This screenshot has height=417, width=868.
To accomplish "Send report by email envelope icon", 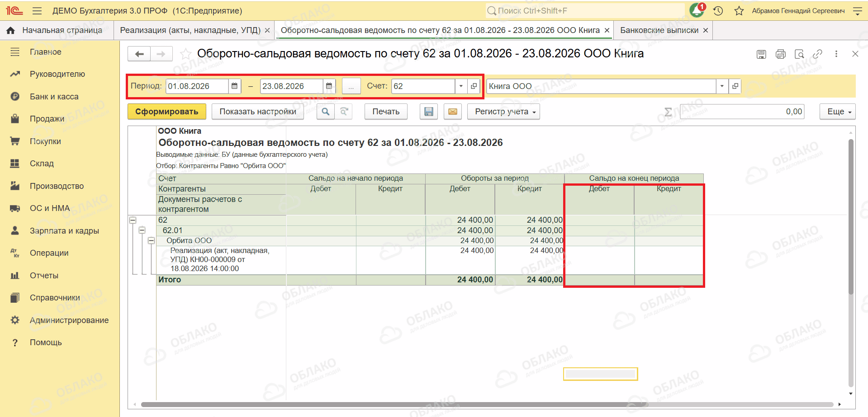I will [452, 112].
